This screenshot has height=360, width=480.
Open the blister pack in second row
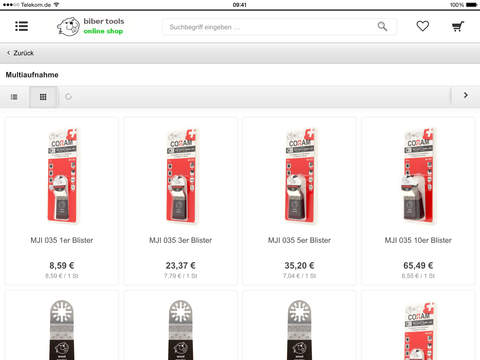[x=420, y=331]
